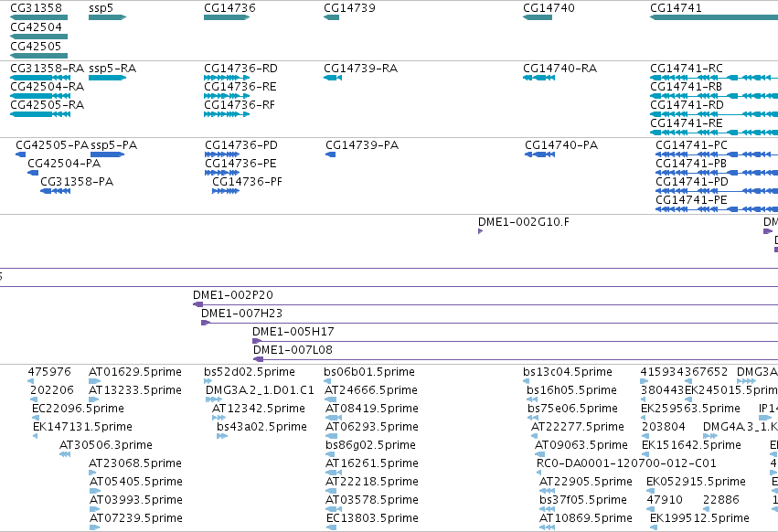Click the CG42504-PA protein label
The image size is (778, 532).
(x=64, y=164)
